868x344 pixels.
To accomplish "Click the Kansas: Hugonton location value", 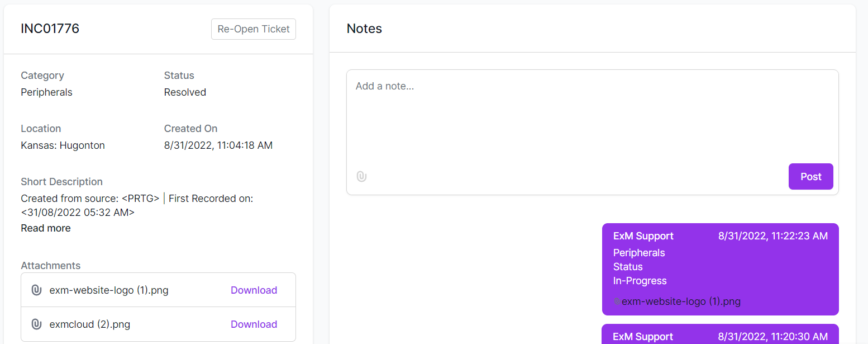I will [x=63, y=145].
